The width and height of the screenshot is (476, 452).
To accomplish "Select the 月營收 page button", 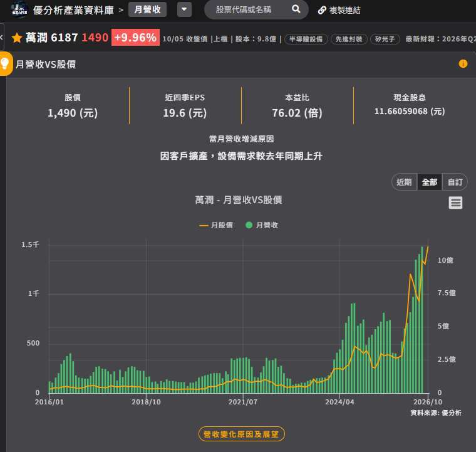I will pyautogui.click(x=147, y=9).
